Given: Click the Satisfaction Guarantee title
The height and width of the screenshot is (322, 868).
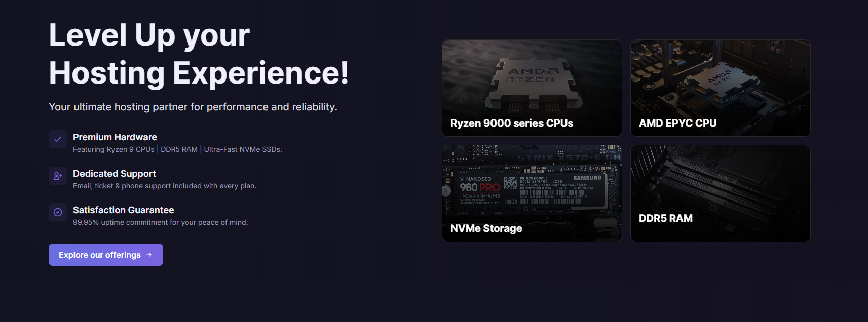Looking at the screenshot, I should (x=124, y=210).
